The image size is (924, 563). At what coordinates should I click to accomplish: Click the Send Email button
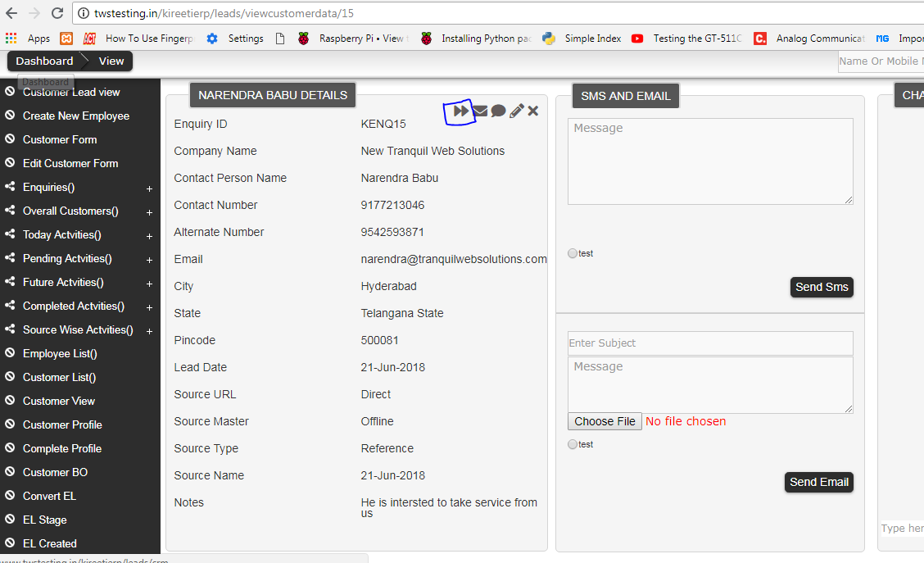coord(818,482)
